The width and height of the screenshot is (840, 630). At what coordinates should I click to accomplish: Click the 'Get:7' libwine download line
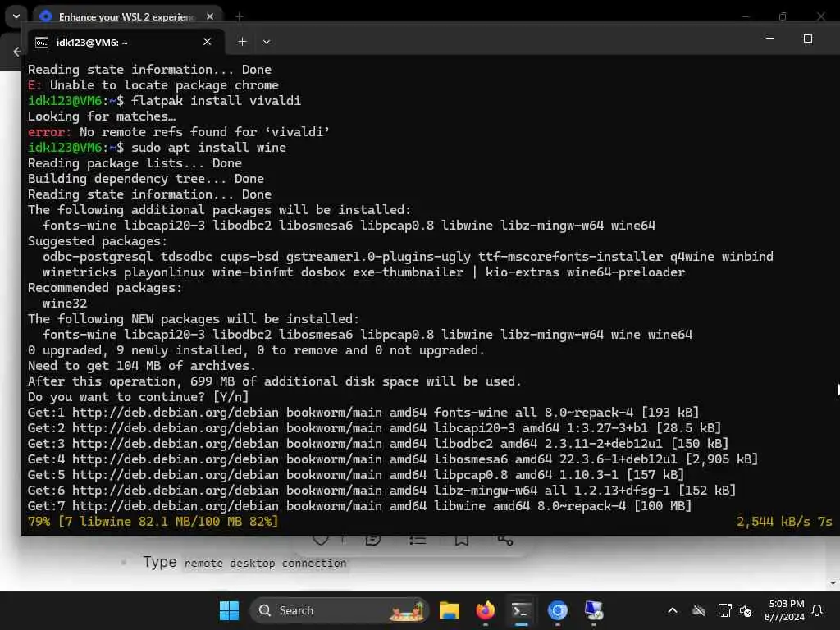359,505
